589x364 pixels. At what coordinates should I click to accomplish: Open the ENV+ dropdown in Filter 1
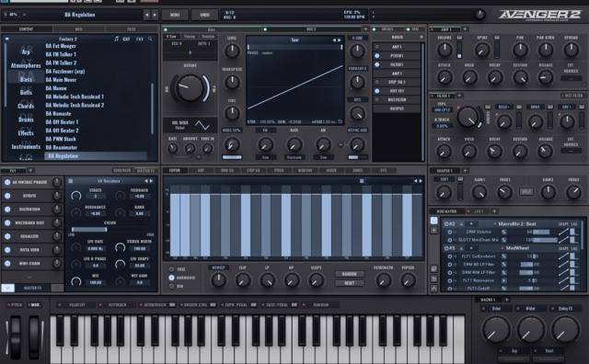[566, 107]
